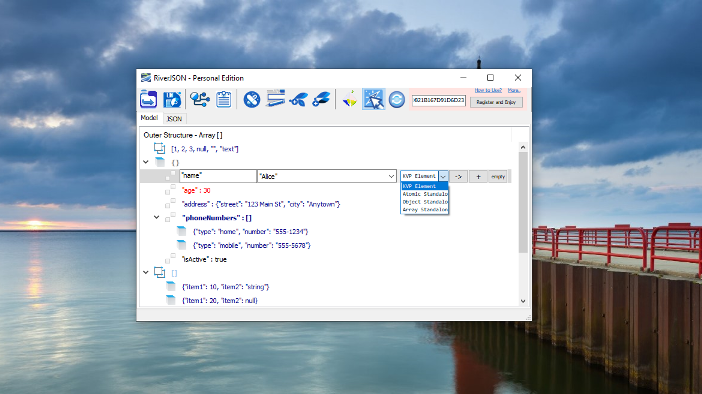The image size is (702, 394).
Task: Select the "type": "mobile" 555-5678 row
Action: click(252, 245)
